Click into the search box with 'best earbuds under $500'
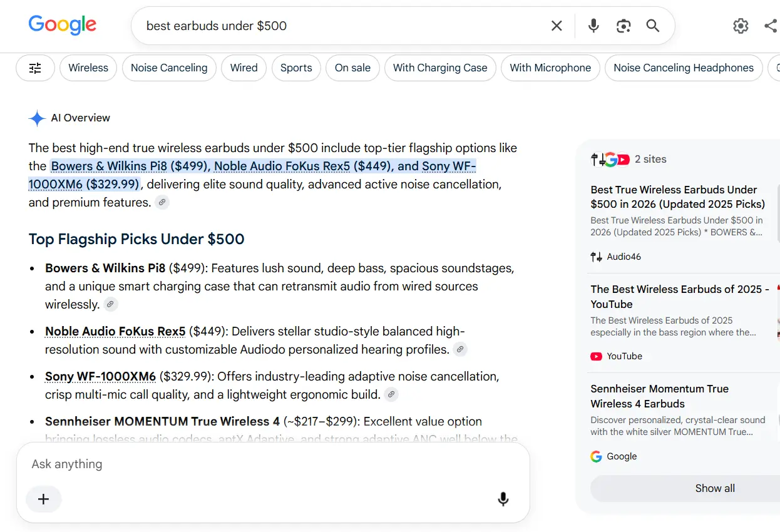 (x=341, y=26)
